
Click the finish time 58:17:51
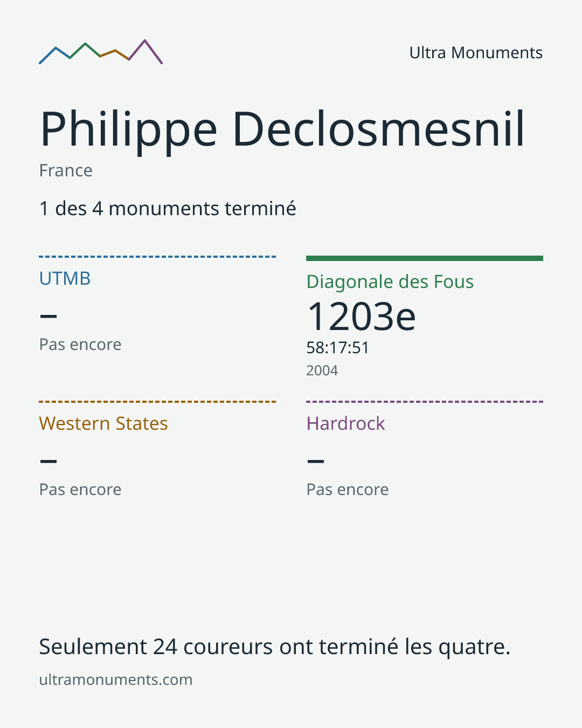click(x=337, y=348)
